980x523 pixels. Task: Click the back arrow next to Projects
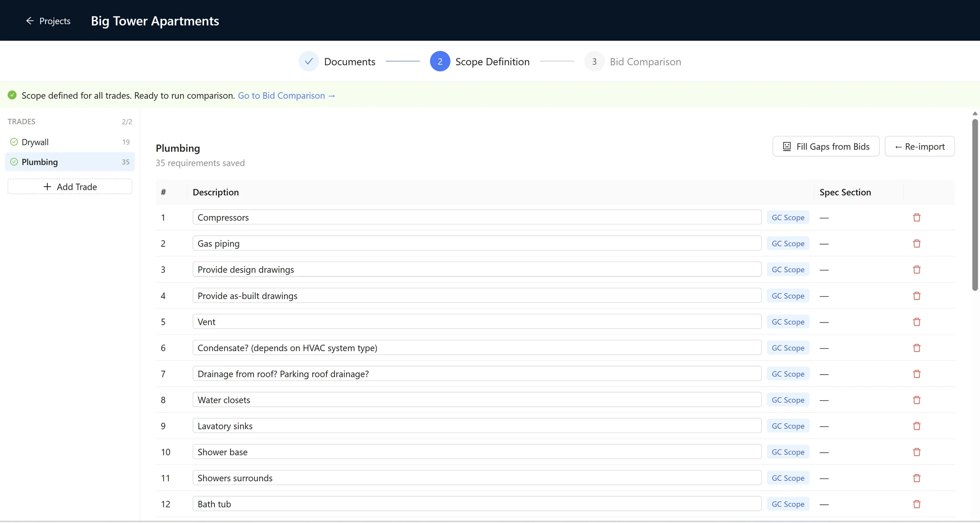pos(30,20)
